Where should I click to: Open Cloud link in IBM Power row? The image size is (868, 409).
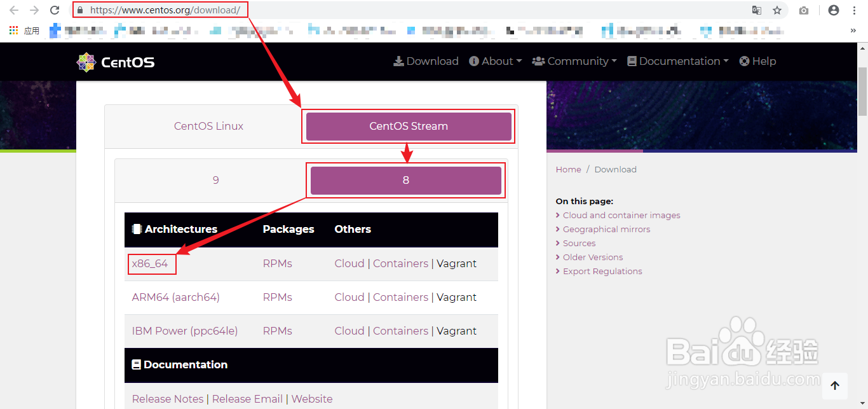(349, 331)
